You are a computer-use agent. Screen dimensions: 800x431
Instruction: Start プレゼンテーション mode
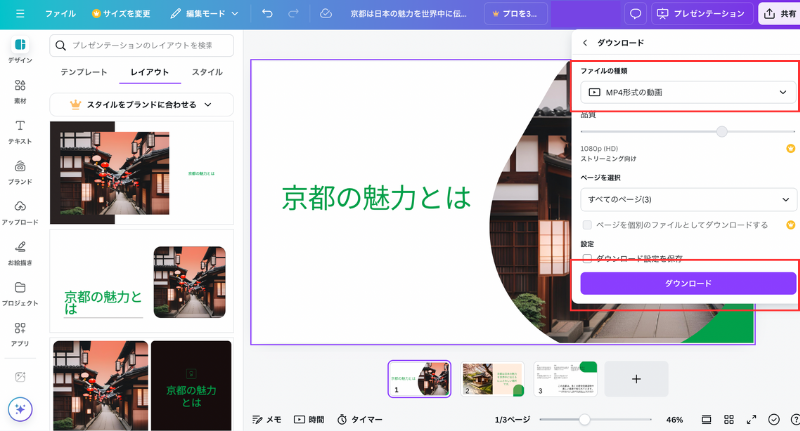point(702,14)
